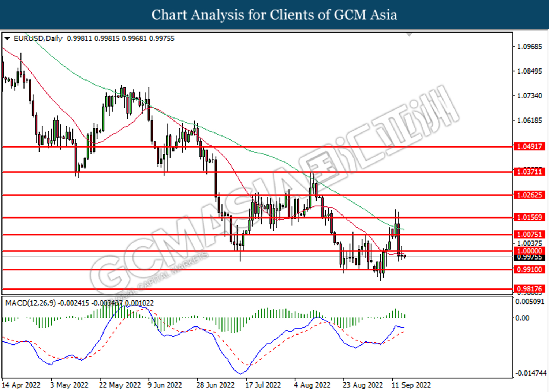Click the 14 Apr 2022 date label
The width and height of the screenshot is (549, 392).
click(x=21, y=385)
